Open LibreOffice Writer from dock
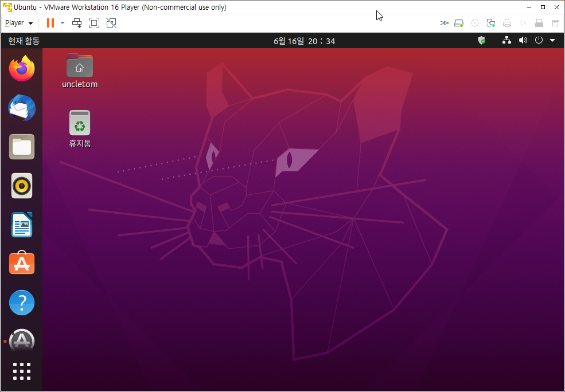 pos(22,225)
